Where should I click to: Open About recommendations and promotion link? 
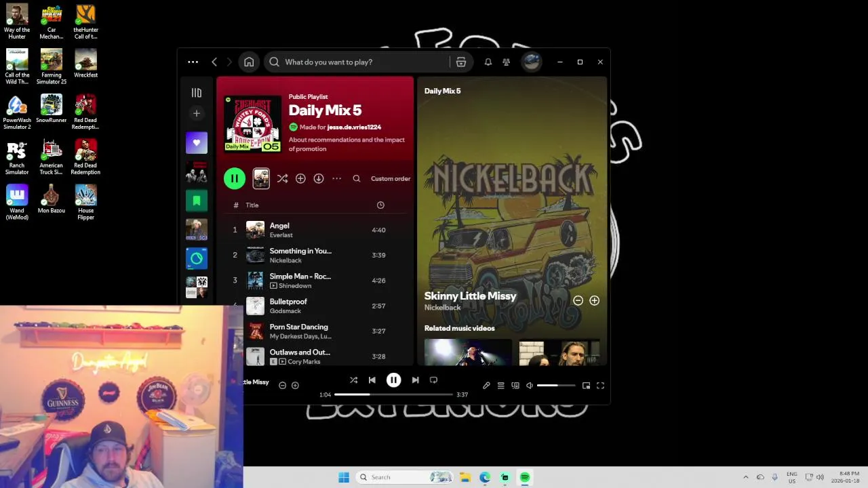347,144
